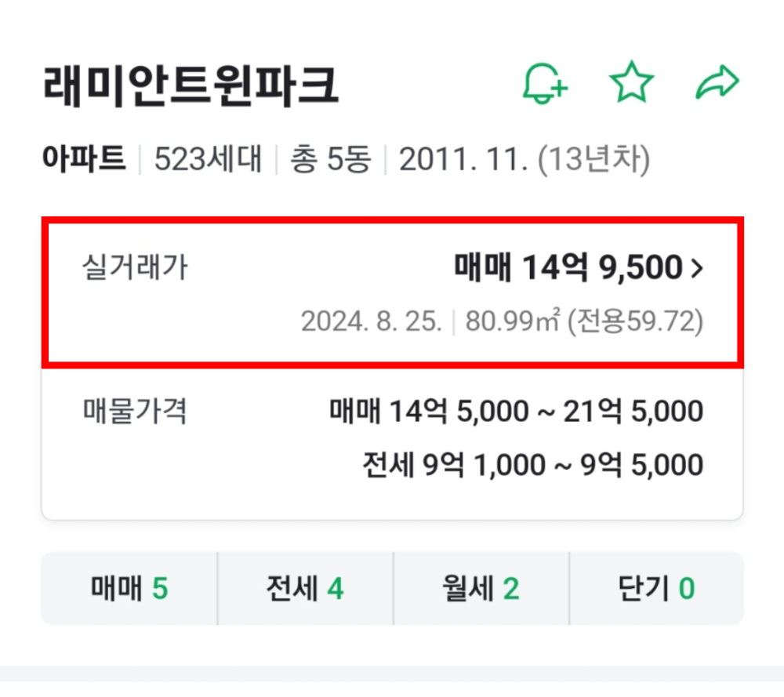784x697 pixels.
Task: Click the 래미안트원파크 complex title
Action: tap(190, 86)
